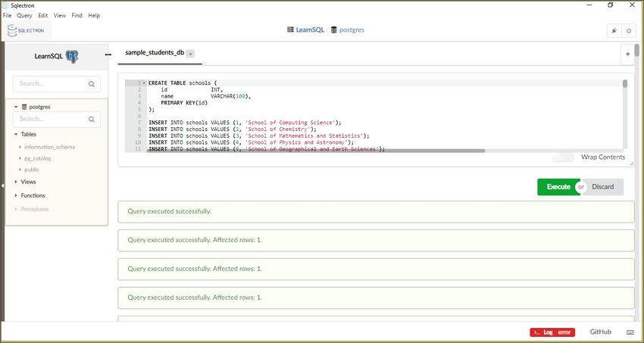
Task: Open the File menu
Action: click(x=7, y=16)
